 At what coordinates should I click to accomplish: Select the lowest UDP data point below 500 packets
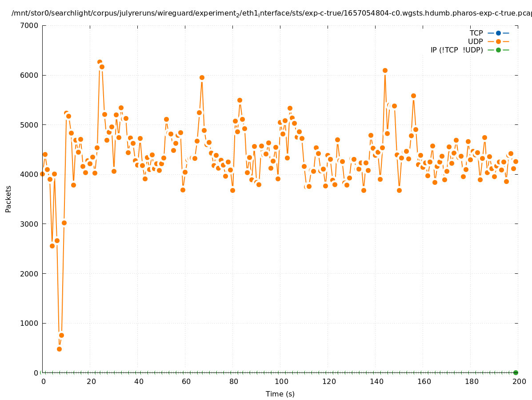click(x=59, y=349)
